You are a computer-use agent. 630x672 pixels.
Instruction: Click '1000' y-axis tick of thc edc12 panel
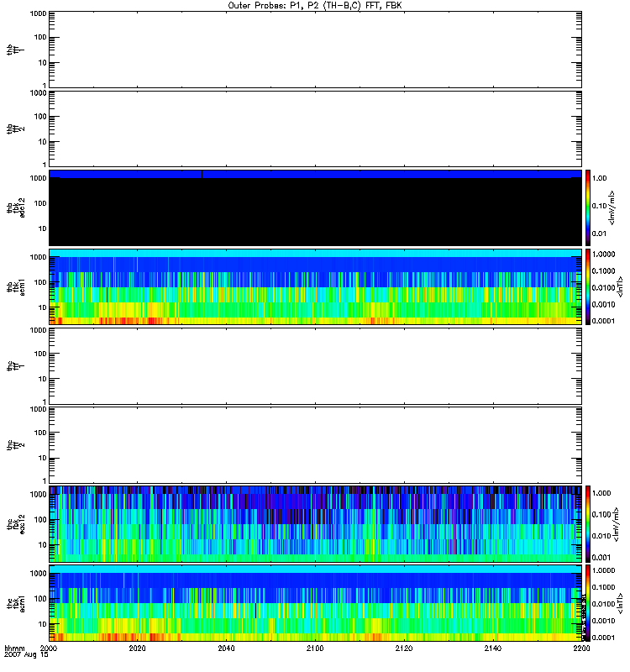coord(38,494)
